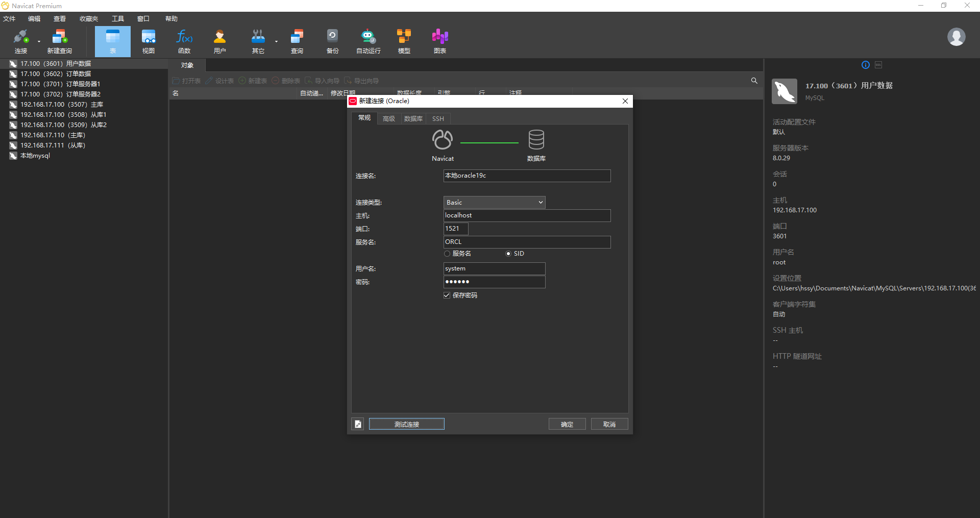Select connection 17.100 (3601) 用户数据
Screen dimensions: 980x518
[84, 64]
